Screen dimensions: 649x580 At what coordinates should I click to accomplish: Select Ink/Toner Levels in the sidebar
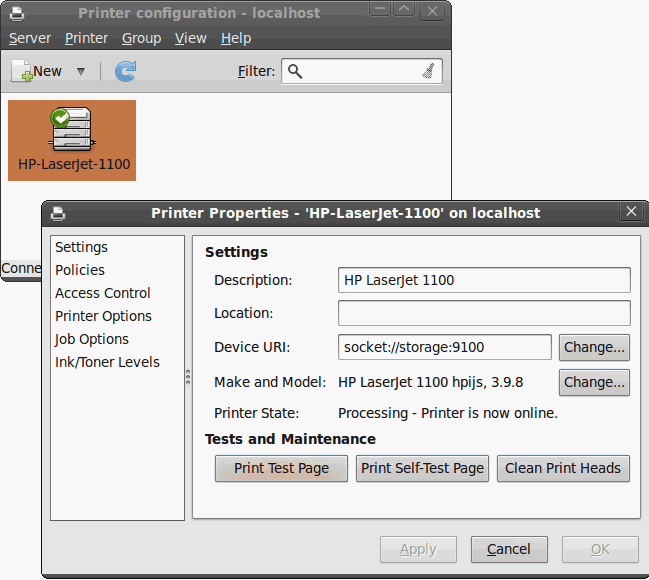point(117,362)
